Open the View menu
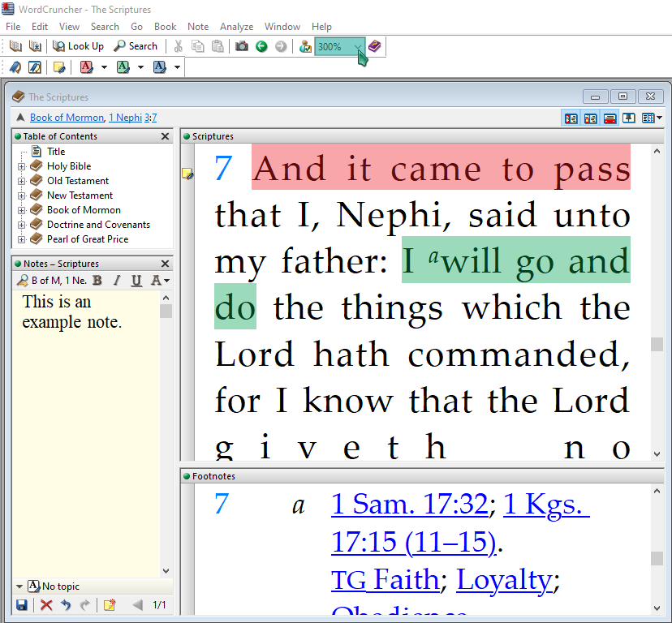This screenshot has width=672, height=623. point(69,27)
